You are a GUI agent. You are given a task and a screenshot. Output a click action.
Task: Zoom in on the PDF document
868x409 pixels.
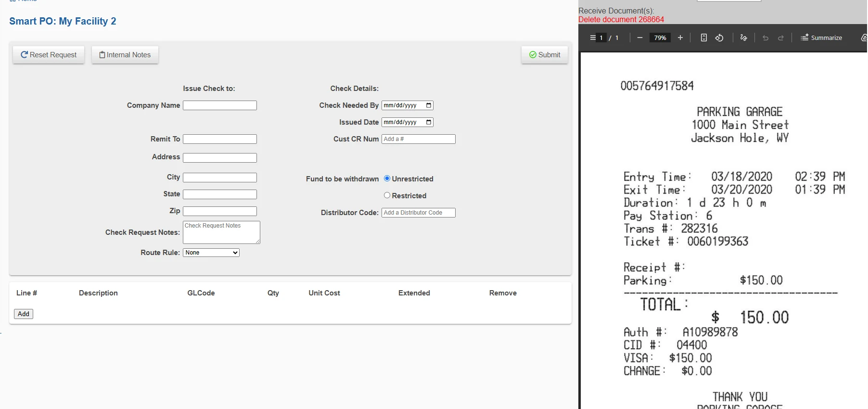pyautogui.click(x=680, y=38)
